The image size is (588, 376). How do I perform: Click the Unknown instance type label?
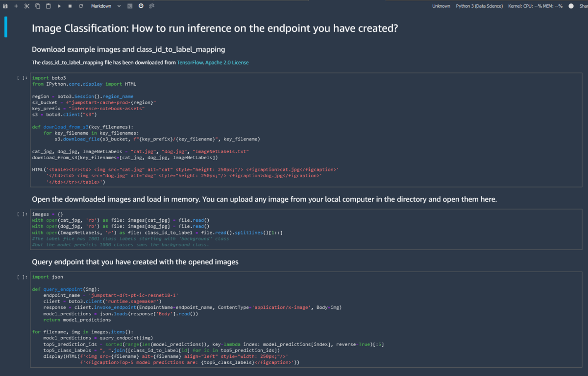tap(441, 6)
